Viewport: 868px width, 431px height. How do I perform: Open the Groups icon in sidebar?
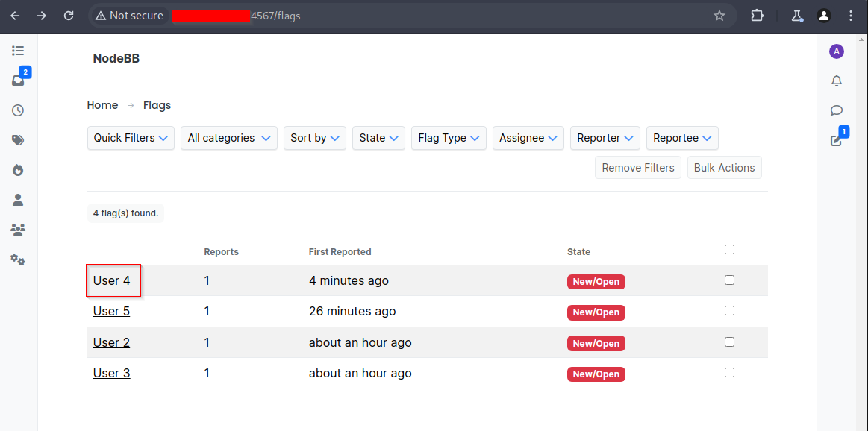point(18,230)
